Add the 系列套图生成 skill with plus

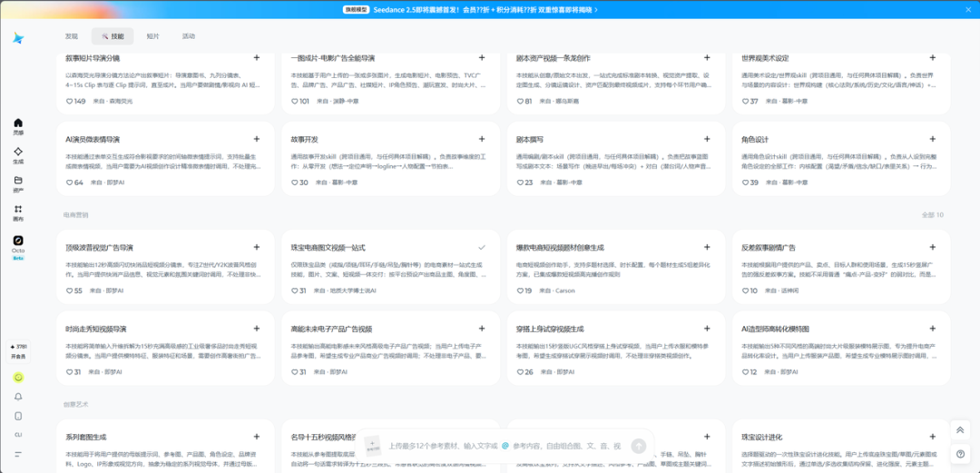(256, 437)
